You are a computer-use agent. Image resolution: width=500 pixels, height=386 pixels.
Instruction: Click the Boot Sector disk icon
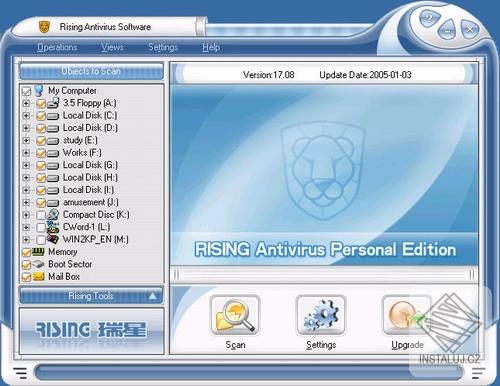pos(38,264)
